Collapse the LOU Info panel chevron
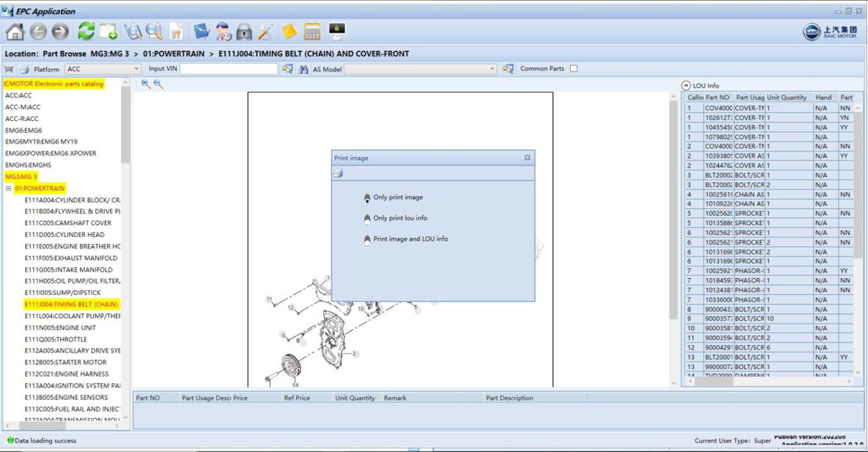This screenshot has height=452, width=868. click(686, 85)
